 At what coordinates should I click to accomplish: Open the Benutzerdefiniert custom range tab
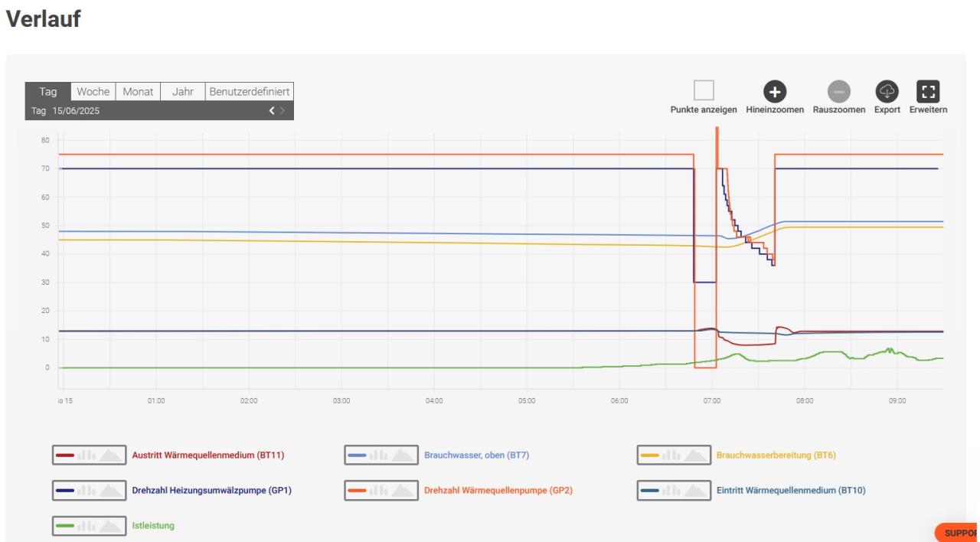tap(249, 92)
